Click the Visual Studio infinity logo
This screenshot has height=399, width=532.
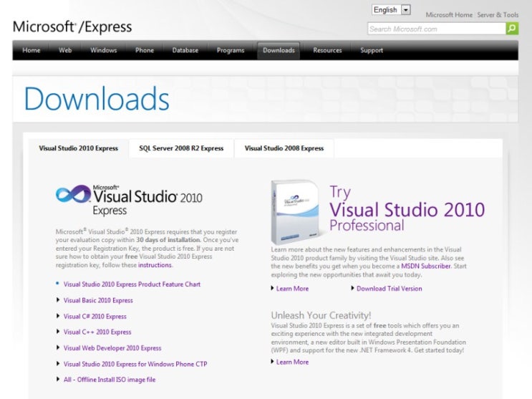pos(74,194)
